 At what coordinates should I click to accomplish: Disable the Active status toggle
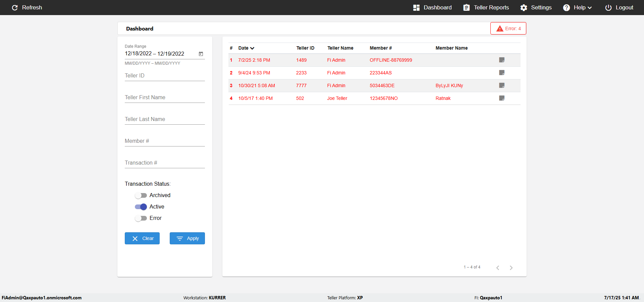(x=141, y=207)
